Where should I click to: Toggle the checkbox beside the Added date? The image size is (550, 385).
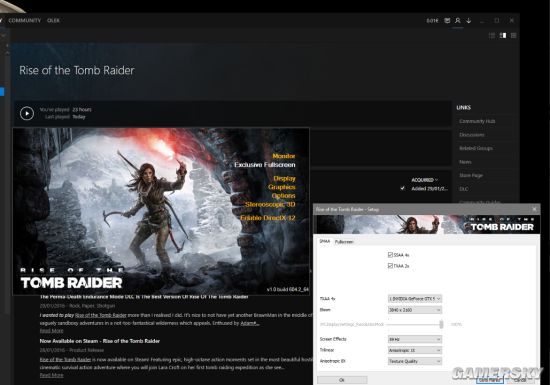pyautogui.click(x=403, y=188)
